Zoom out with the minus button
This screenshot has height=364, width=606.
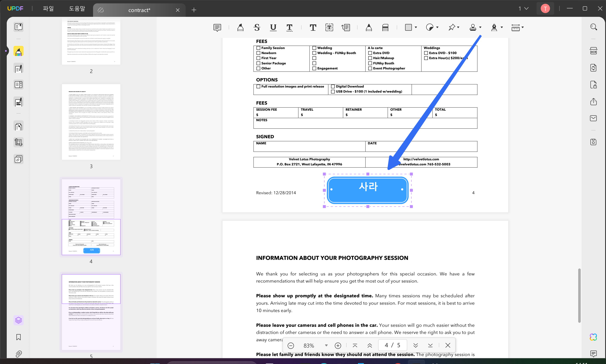[291, 345]
